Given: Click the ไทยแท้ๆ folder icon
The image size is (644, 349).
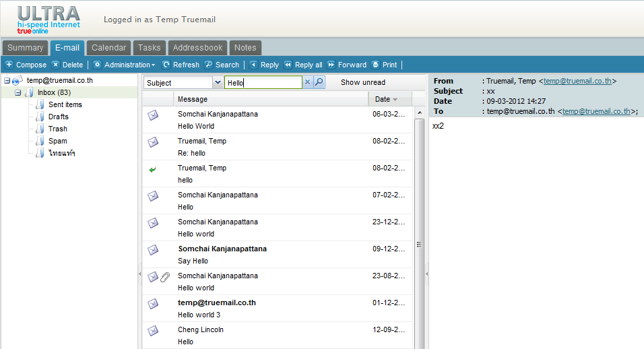Looking at the screenshot, I should tap(40, 153).
